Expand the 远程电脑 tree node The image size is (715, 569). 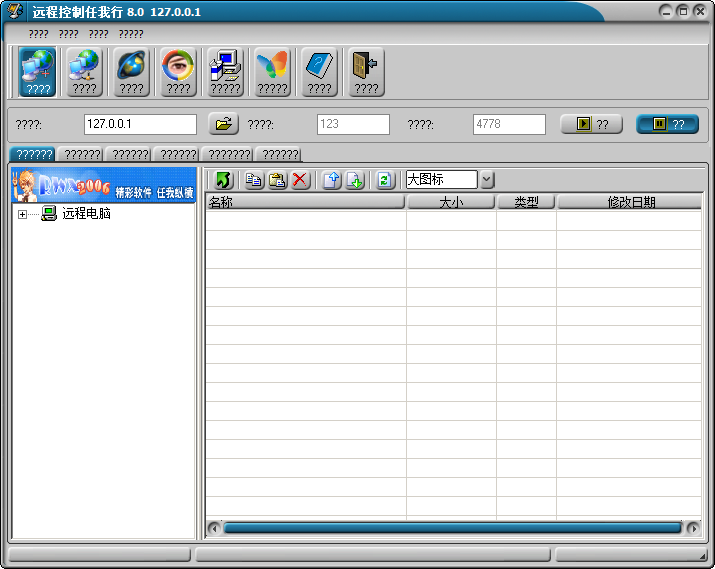tap(22, 214)
